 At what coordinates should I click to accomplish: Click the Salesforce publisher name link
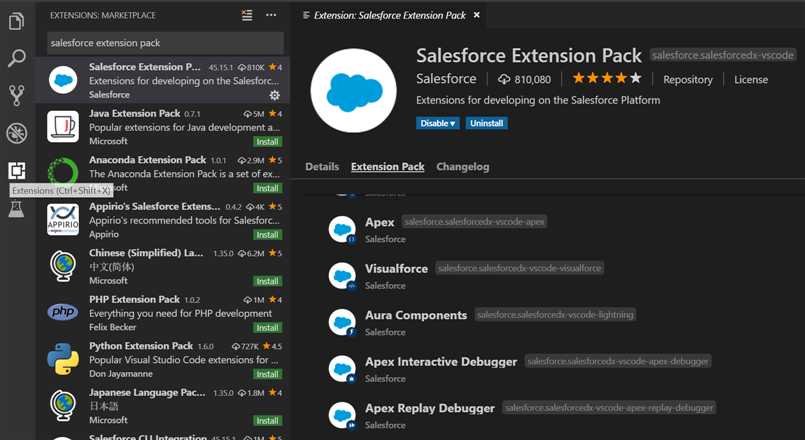point(446,79)
